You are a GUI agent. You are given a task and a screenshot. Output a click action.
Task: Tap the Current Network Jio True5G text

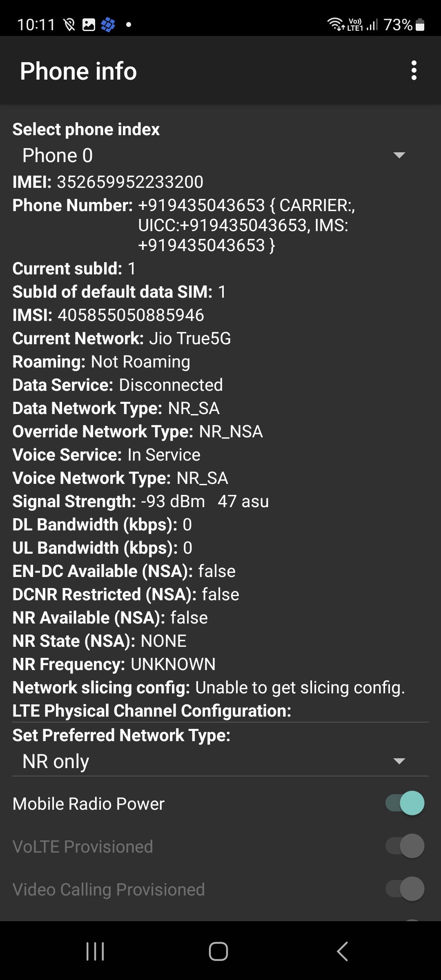189,339
